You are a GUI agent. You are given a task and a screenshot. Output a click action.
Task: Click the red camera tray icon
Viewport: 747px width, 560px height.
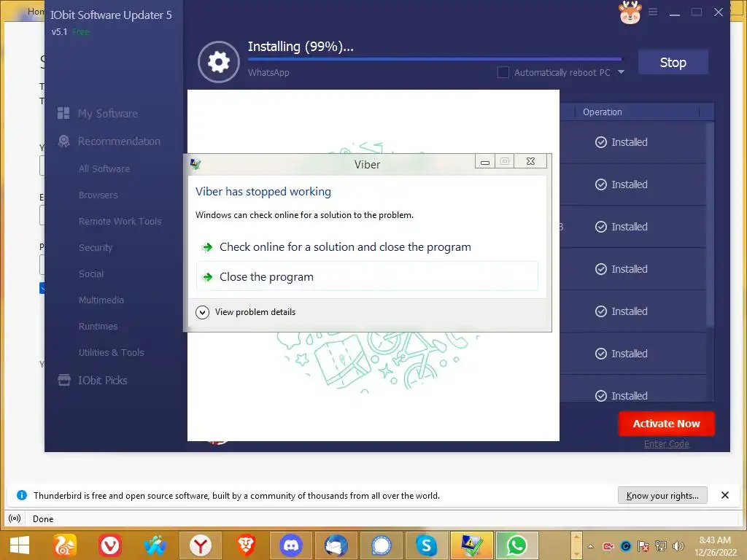click(608, 546)
